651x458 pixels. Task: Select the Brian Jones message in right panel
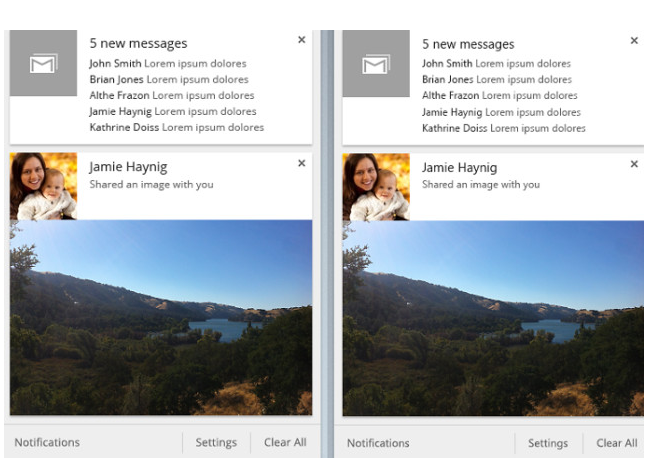pos(497,79)
